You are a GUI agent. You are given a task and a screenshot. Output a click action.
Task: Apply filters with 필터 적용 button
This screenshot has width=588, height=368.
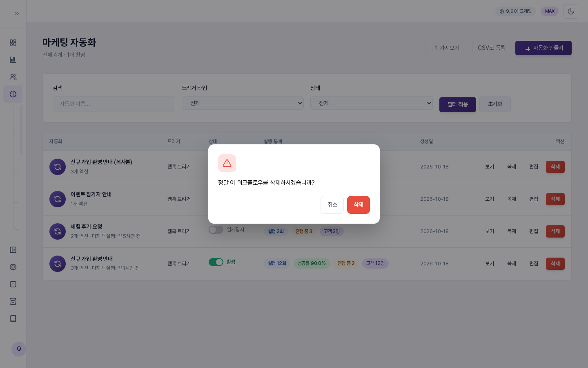(458, 104)
